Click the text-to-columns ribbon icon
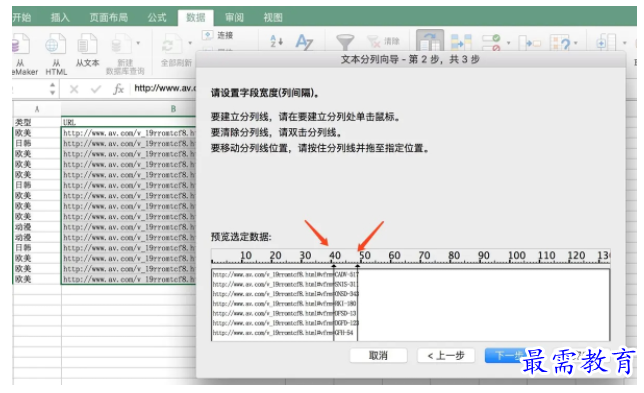 tap(430, 41)
